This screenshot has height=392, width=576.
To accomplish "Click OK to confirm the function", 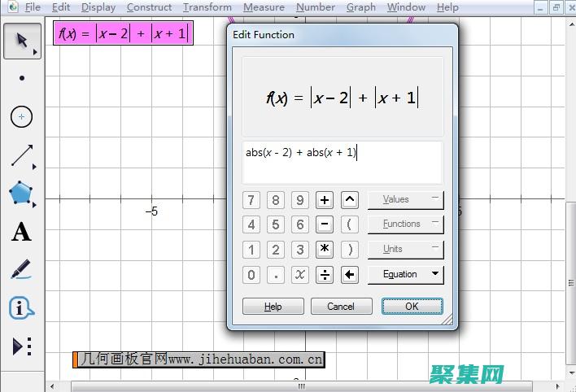I will (412, 307).
